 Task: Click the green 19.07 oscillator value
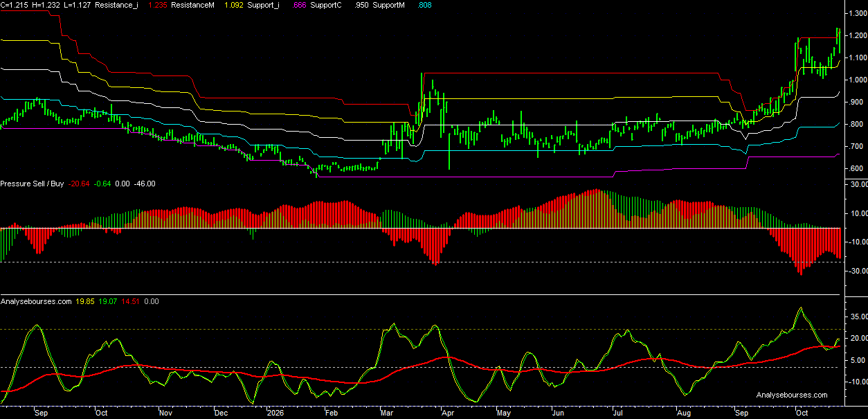107,301
